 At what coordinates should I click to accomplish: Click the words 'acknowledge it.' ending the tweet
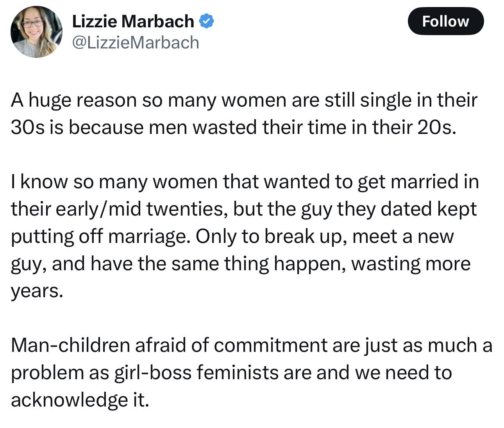80,400
